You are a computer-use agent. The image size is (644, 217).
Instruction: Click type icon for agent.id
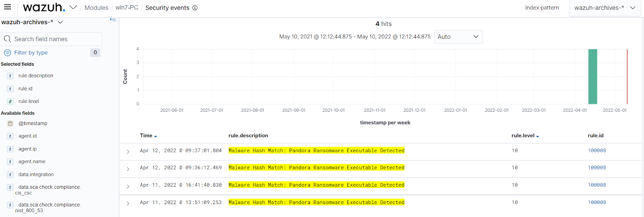(x=10, y=136)
